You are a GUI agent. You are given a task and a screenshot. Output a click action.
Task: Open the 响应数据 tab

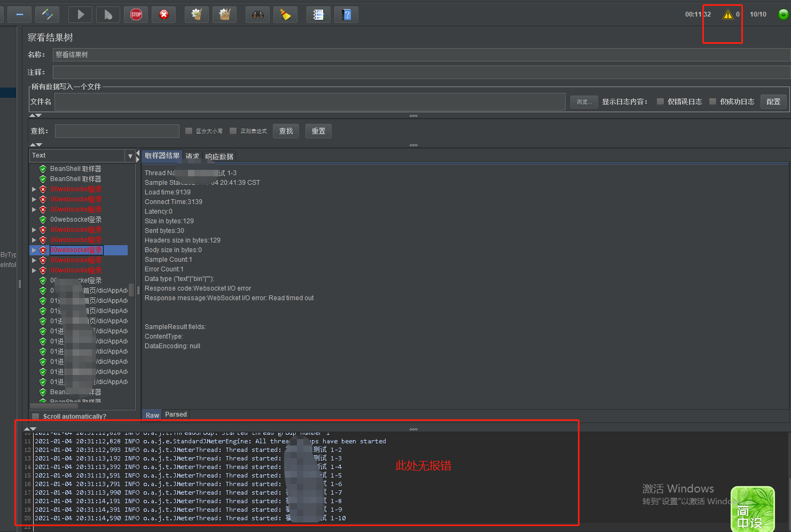pyautogui.click(x=219, y=157)
